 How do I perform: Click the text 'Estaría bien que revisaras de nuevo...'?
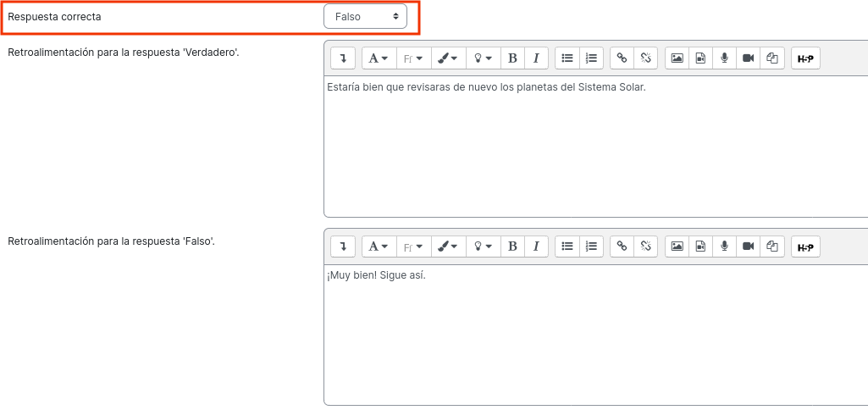(487, 87)
